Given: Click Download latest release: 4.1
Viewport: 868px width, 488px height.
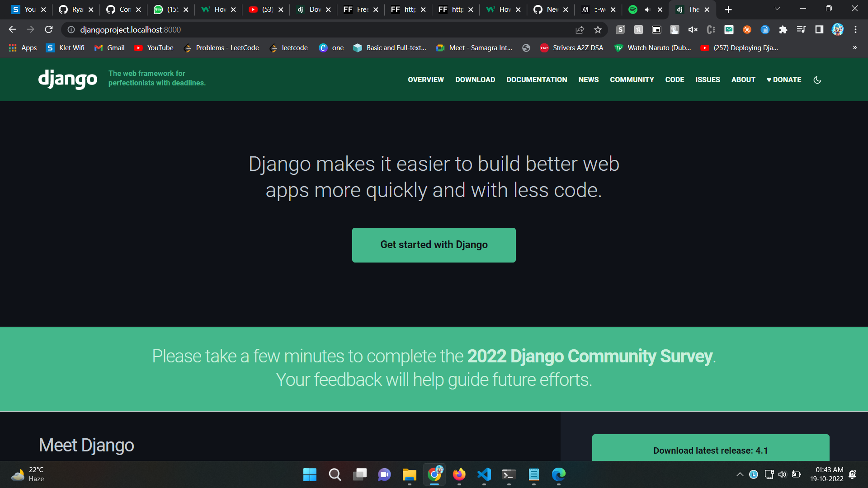Looking at the screenshot, I should click(x=710, y=450).
